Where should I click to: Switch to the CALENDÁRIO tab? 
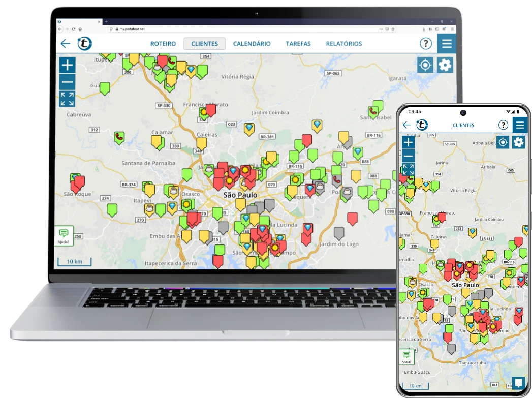tap(252, 44)
